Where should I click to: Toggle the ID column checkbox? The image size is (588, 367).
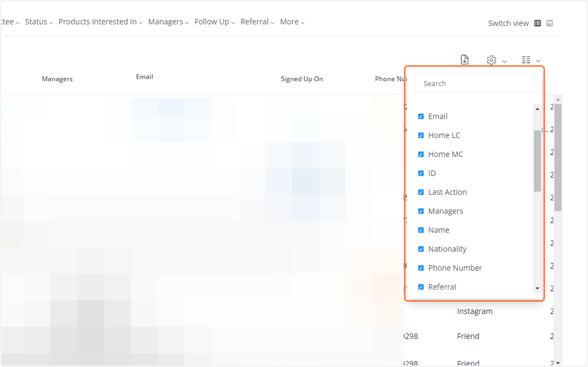[x=420, y=173]
